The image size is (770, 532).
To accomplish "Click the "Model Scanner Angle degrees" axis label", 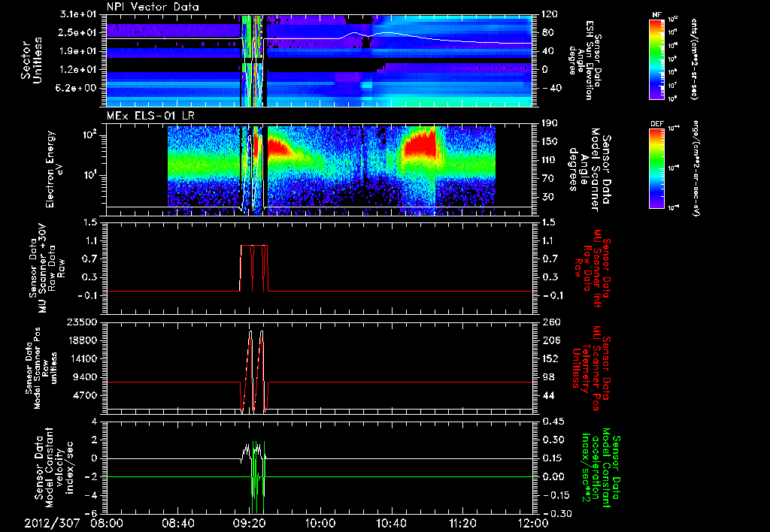I will point(590,169).
